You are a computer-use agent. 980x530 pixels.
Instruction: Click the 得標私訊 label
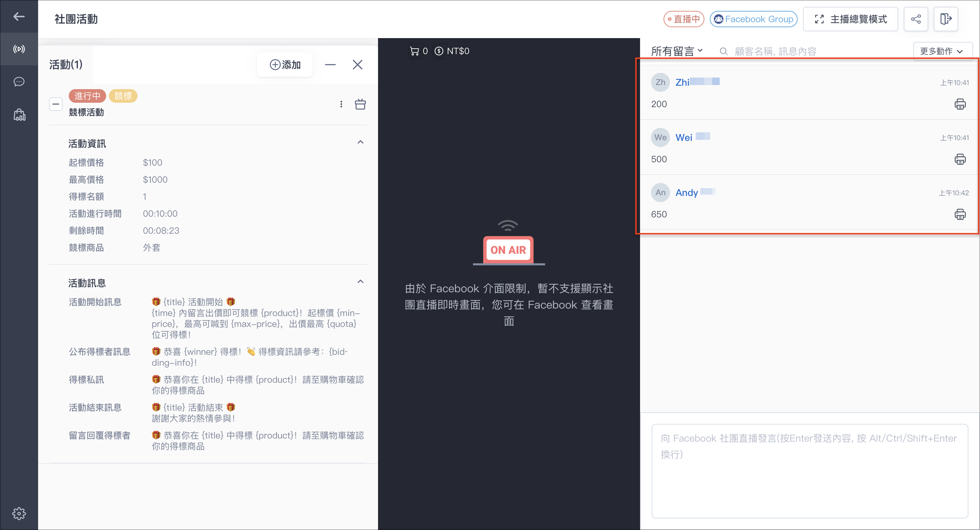tap(86, 379)
